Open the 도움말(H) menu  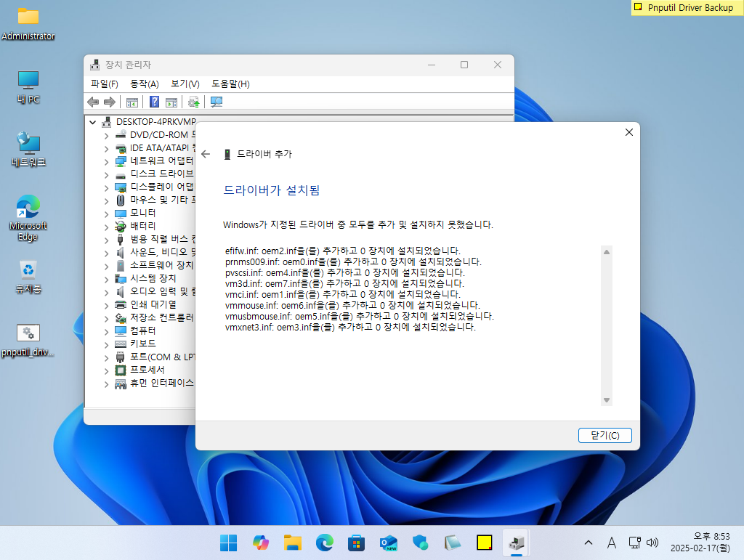(x=230, y=84)
